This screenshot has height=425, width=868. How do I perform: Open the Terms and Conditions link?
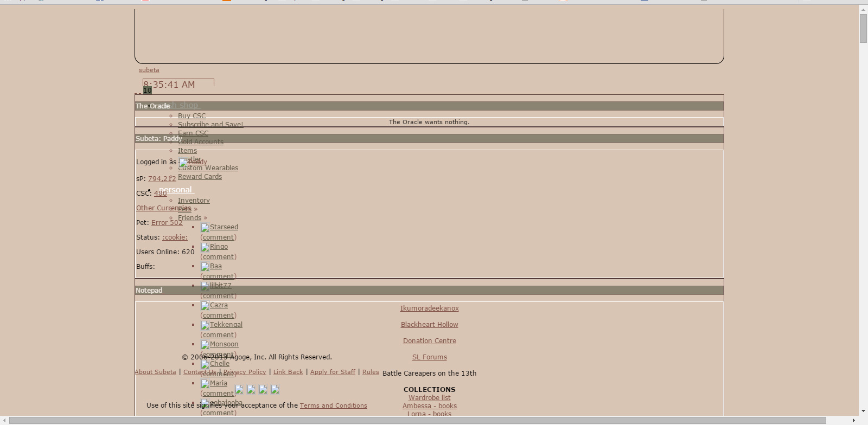pyautogui.click(x=333, y=405)
